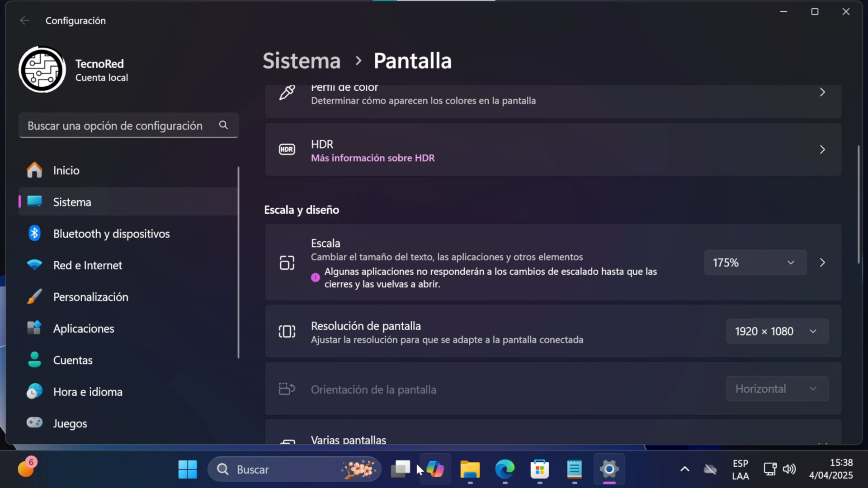Click the back arrow button
The image size is (868, 488).
[25, 20]
